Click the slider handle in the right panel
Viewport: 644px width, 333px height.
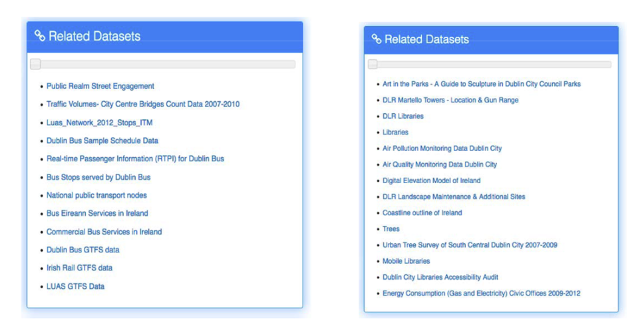(x=373, y=64)
